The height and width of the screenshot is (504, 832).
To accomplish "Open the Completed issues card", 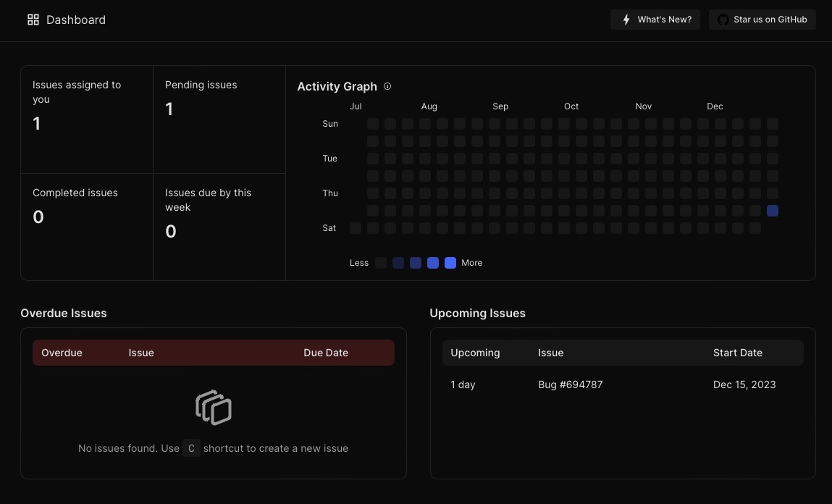I will 87,227.
